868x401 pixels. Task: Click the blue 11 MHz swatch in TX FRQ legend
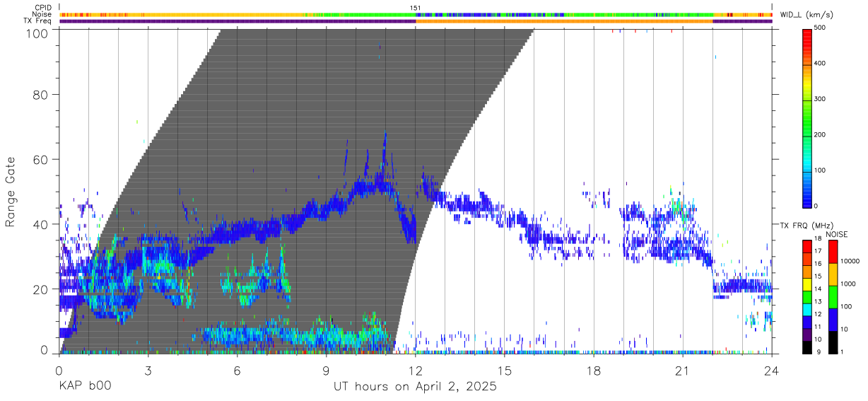[807, 322]
